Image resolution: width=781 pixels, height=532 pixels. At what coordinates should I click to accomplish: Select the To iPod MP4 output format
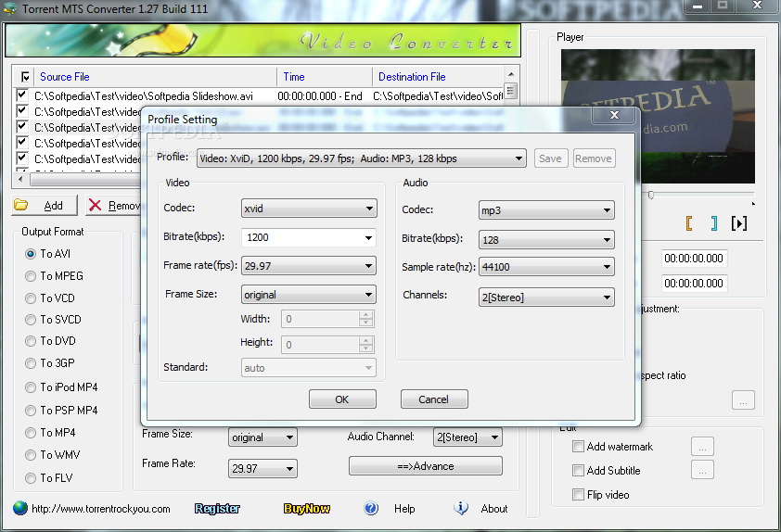click(31, 387)
